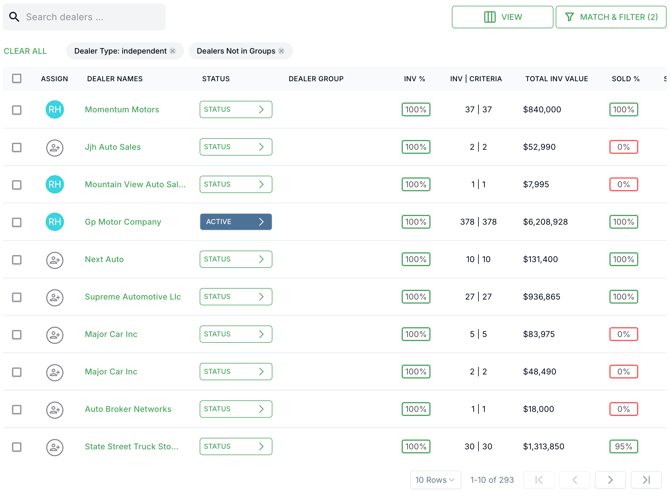Image resolution: width=670 pixels, height=496 pixels.
Task: Select the Supreme Automotive Llc checkbox
Action: tap(17, 297)
